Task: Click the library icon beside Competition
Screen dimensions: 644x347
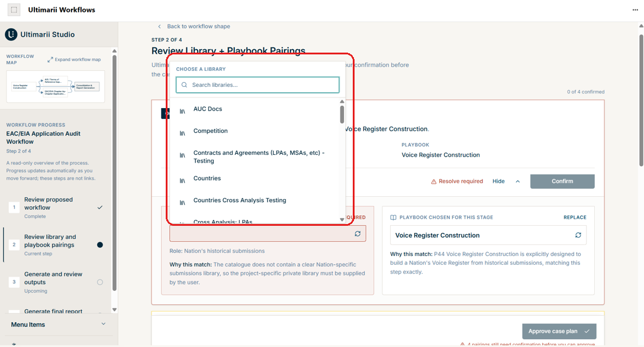Action: (182, 133)
